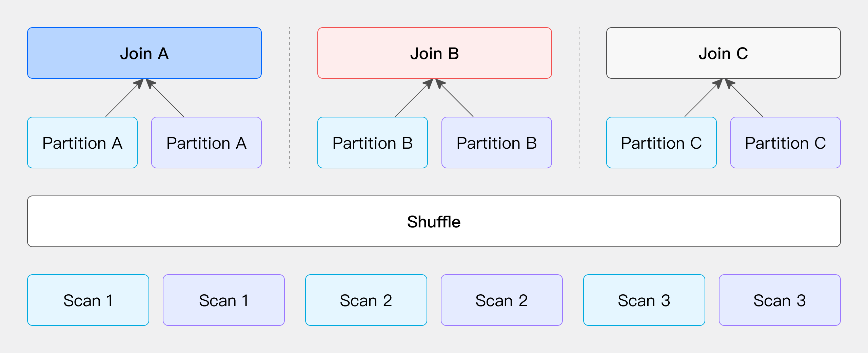
Task: Select the purple Scan 2 box
Action: pos(502,300)
